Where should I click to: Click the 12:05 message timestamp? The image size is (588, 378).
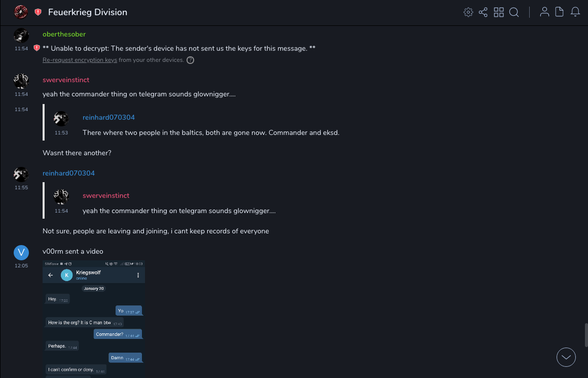pyautogui.click(x=21, y=265)
